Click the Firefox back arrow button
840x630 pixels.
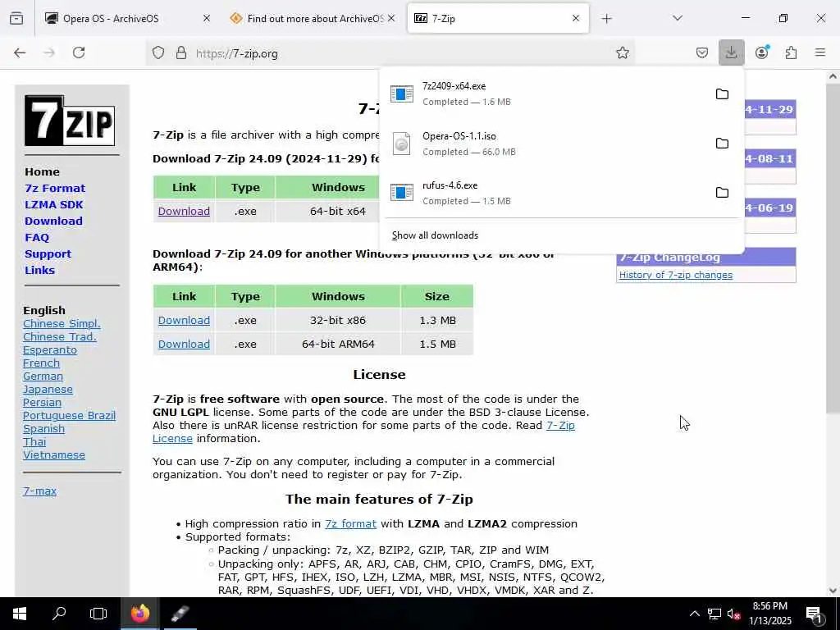click(x=20, y=52)
